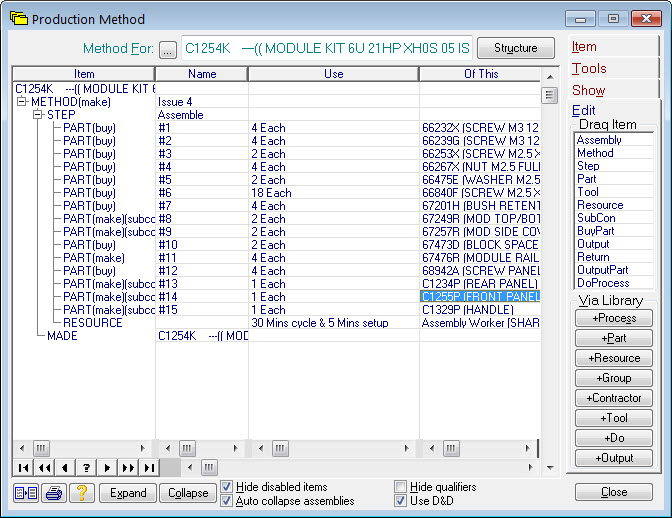Viewport: 672px width, 518px height.
Task: Open help with the yellow question mark button
Action: pyautogui.click(x=82, y=493)
